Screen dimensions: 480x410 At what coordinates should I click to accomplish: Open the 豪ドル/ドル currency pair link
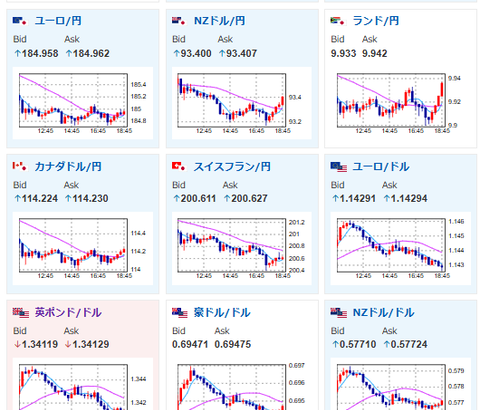click(222, 312)
